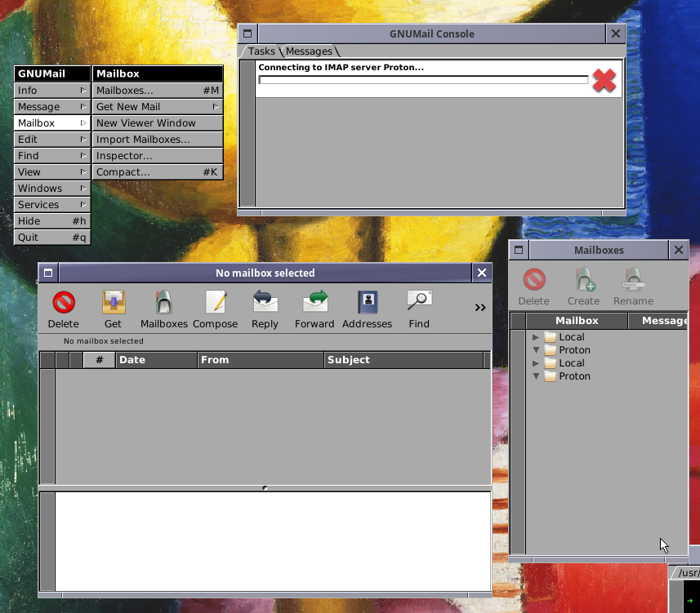Click the Reply toolbar icon
The width and height of the screenshot is (700, 613).
click(x=265, y=304)
